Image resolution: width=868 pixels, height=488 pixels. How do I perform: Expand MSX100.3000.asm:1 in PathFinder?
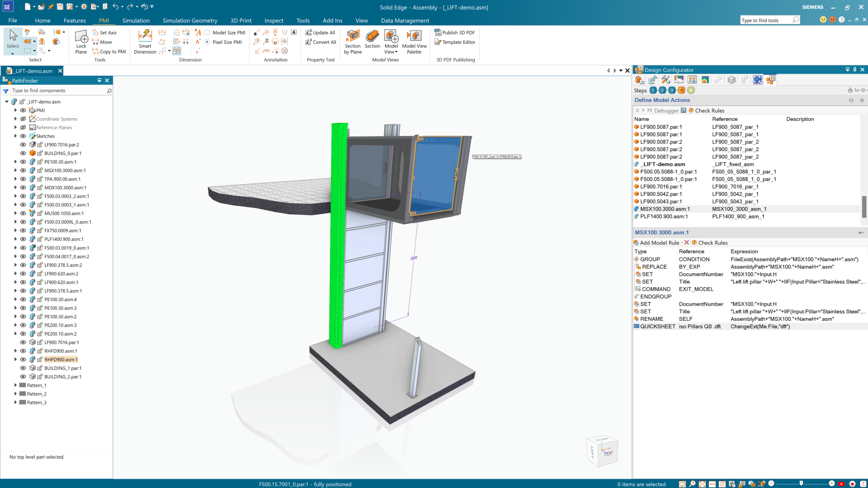click(x=16, y=170)
